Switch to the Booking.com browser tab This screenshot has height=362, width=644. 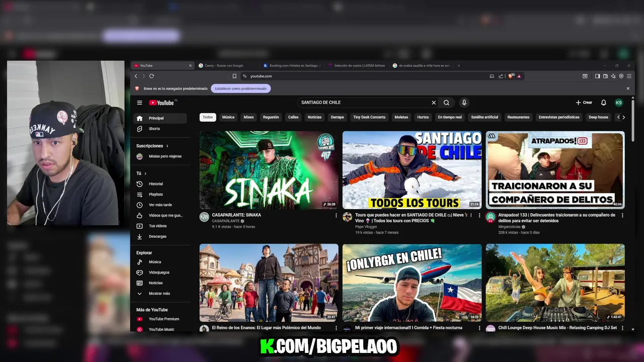tap(293, 65)
